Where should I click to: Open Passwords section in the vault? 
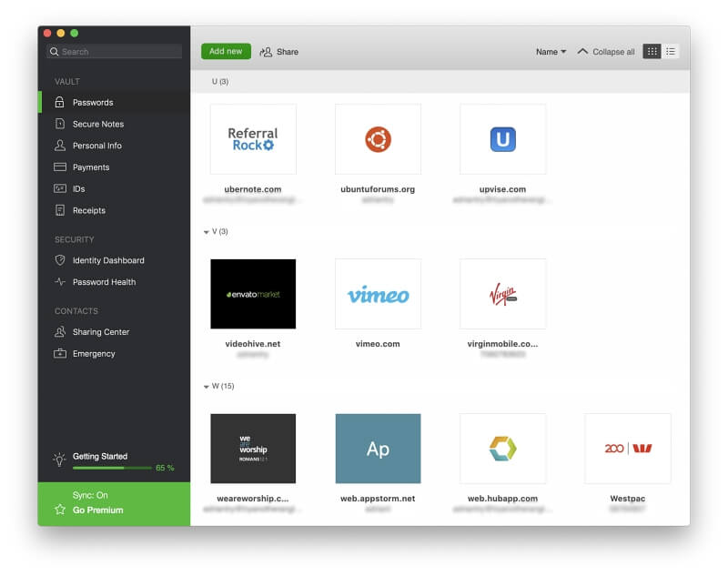tap(114, 102)
